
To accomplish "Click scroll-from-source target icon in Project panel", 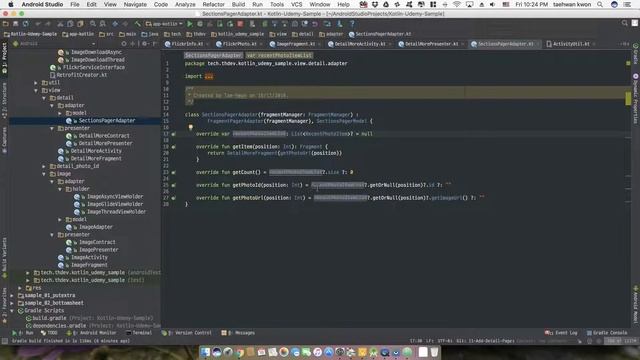I will (x=124, y=44).
